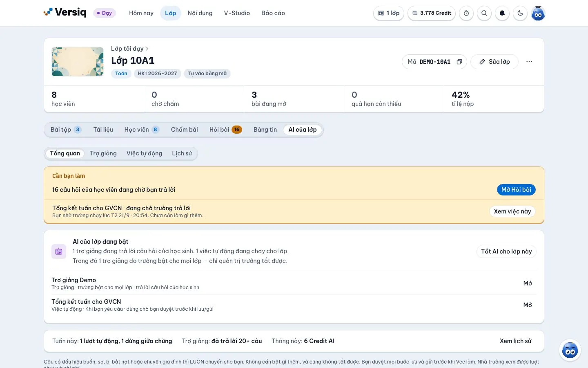Open the Lịch sử sub-tab
588x368 pixels.
pos(182,153)
